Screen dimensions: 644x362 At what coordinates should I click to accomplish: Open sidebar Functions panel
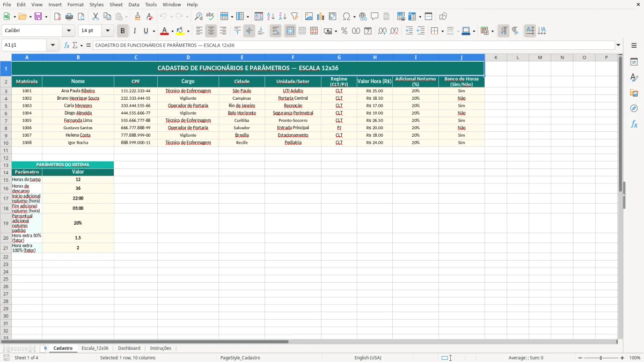click(634, 124)
